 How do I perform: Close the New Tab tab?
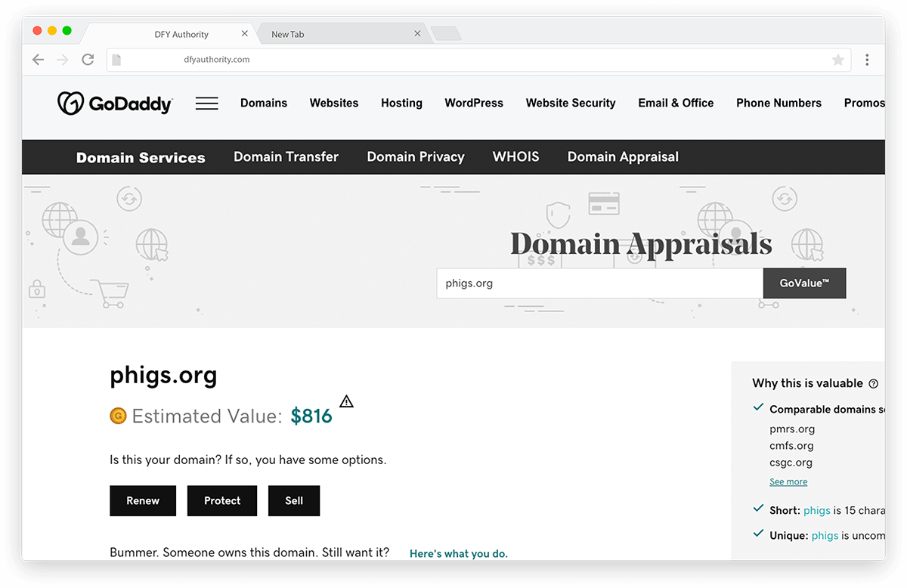coord(417,34)
